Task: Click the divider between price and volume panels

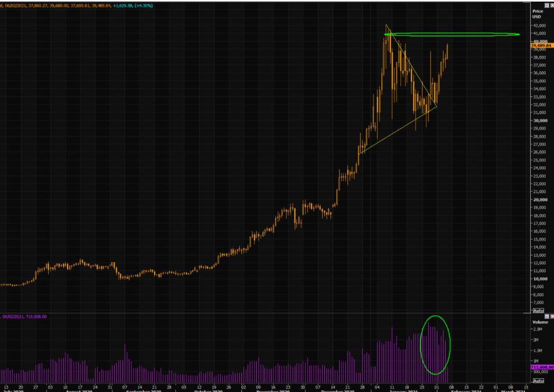Action: click(x=265, y=313)
